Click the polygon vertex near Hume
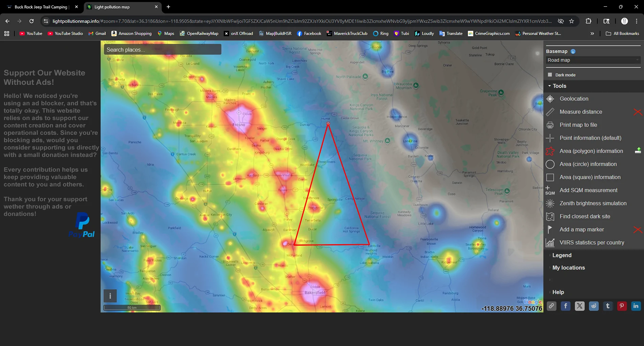 pyautogui.click(x=328, y=124)
